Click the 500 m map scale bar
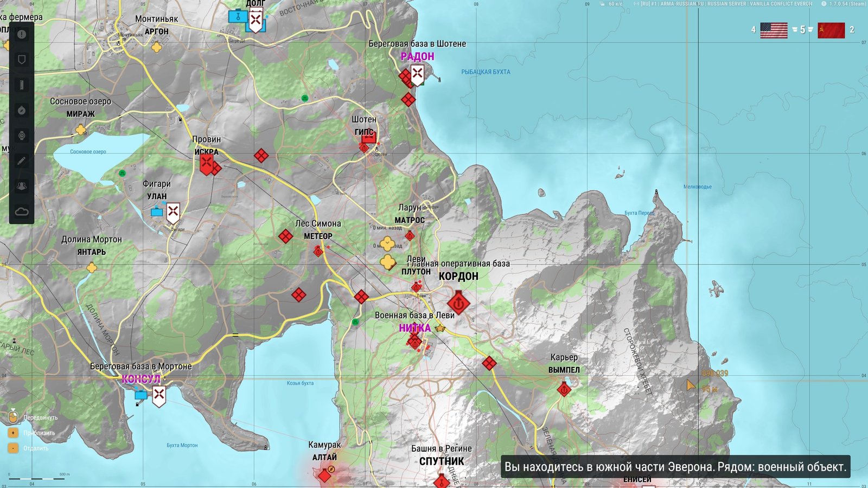Viewport: 868px width, 488px height. [x=36, y=478]
